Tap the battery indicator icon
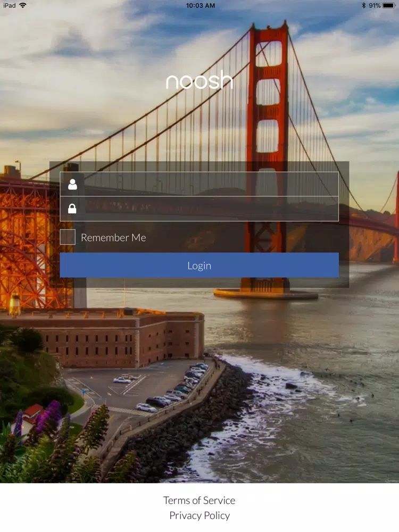Screen dimensions: 399x532 (x=389, y=5)
